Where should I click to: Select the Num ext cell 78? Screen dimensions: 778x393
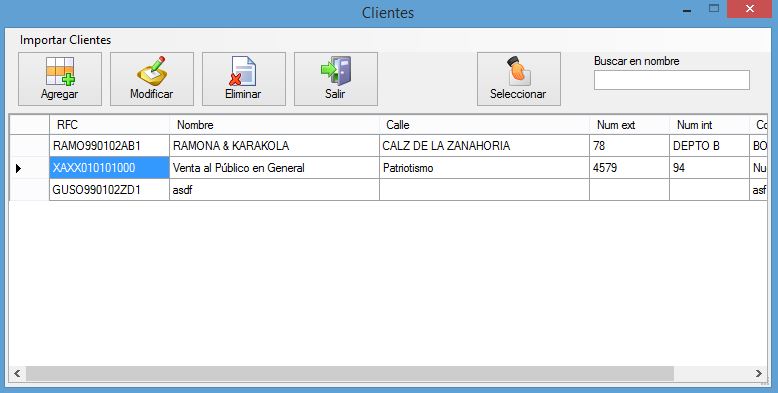tap(629, 146)
